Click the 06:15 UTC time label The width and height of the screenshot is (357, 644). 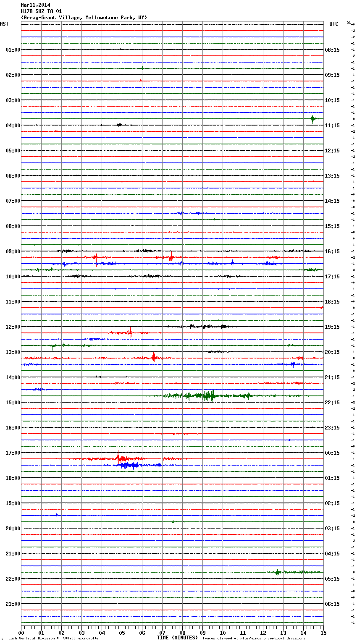point(332,604)
